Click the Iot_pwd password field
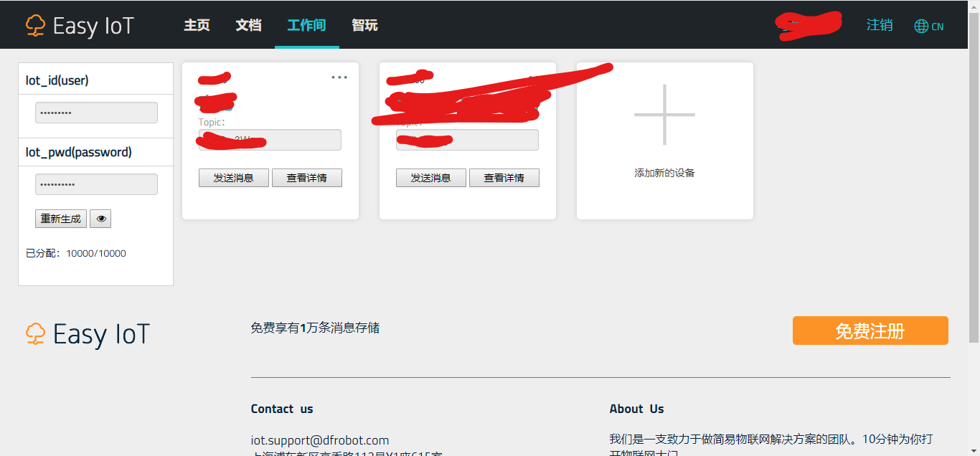The image size is (980, 456). pyautogui.click(x=96, y=184)
